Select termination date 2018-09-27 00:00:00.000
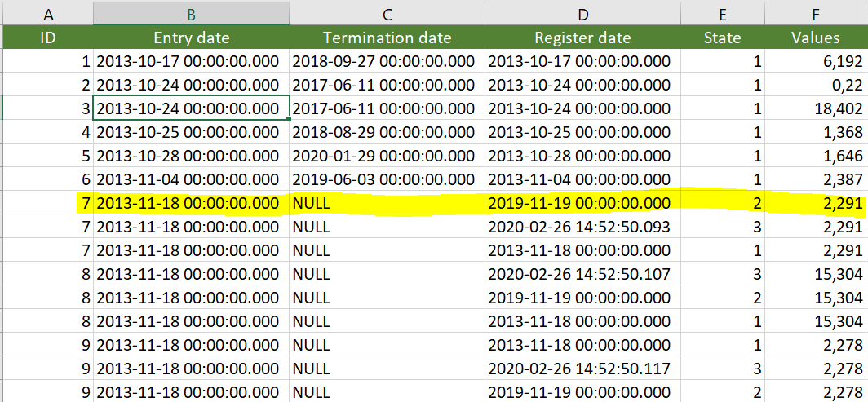 (387, 61)
